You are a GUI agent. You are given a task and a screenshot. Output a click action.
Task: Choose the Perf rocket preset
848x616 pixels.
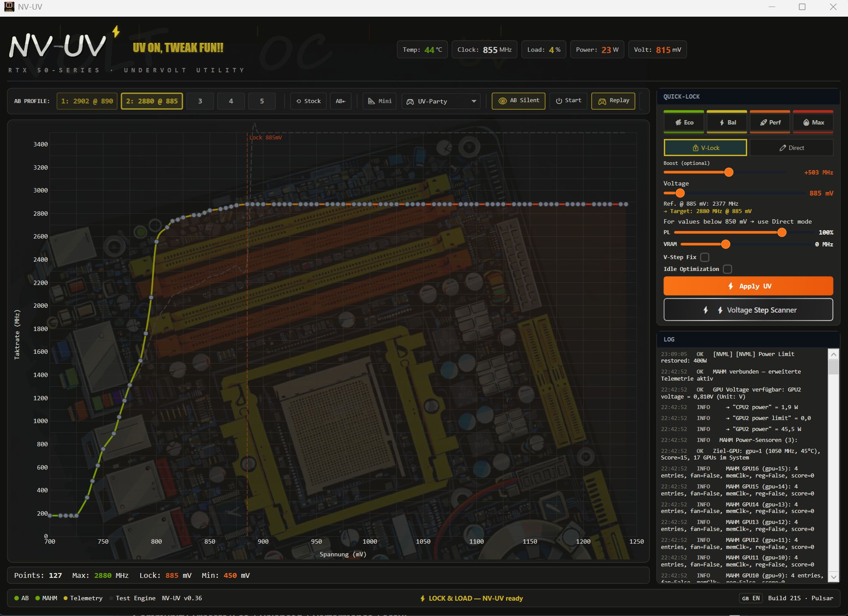[x=770, y=122]
